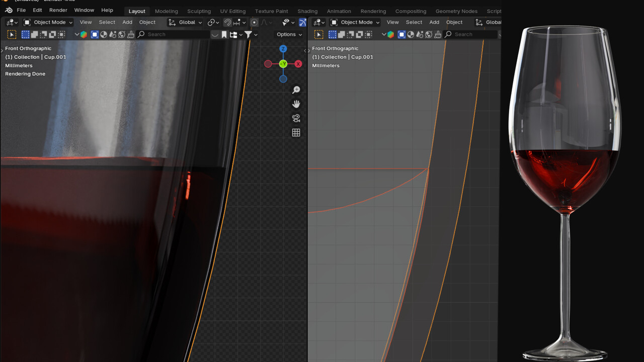
Task: Click the shapes icon in right viewport header
Action: pyautogui.click(x=420, y=34)
